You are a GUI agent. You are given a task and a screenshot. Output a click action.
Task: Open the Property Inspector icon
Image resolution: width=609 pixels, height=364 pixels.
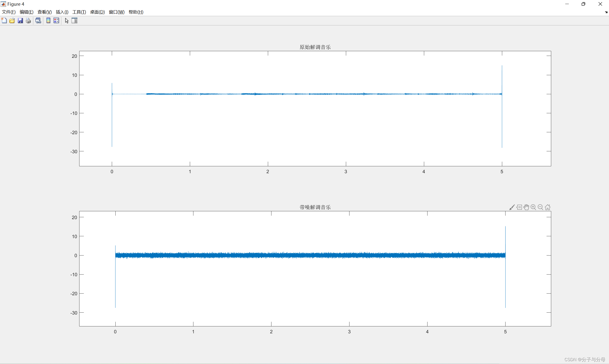pos(74,21)
